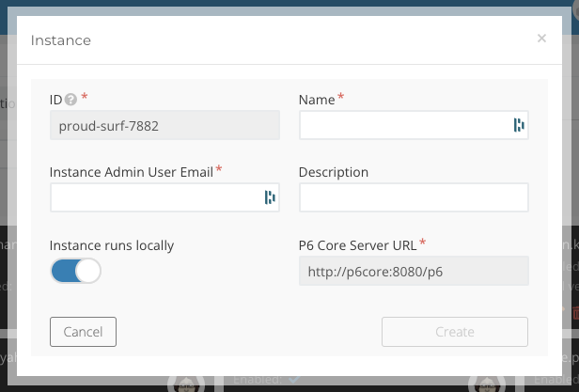The width and height of the screenshot is (579, 392).
Task: Click the Create button
Action: (x=455, y=332)
